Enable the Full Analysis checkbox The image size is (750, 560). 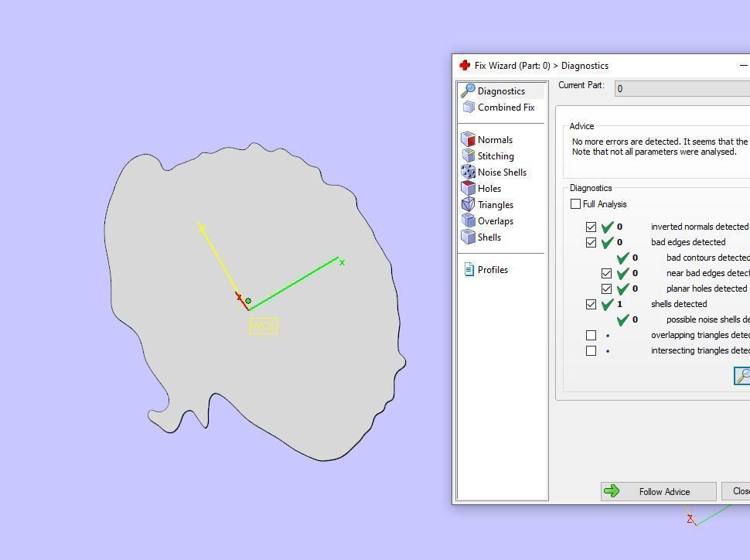[575, 204]
